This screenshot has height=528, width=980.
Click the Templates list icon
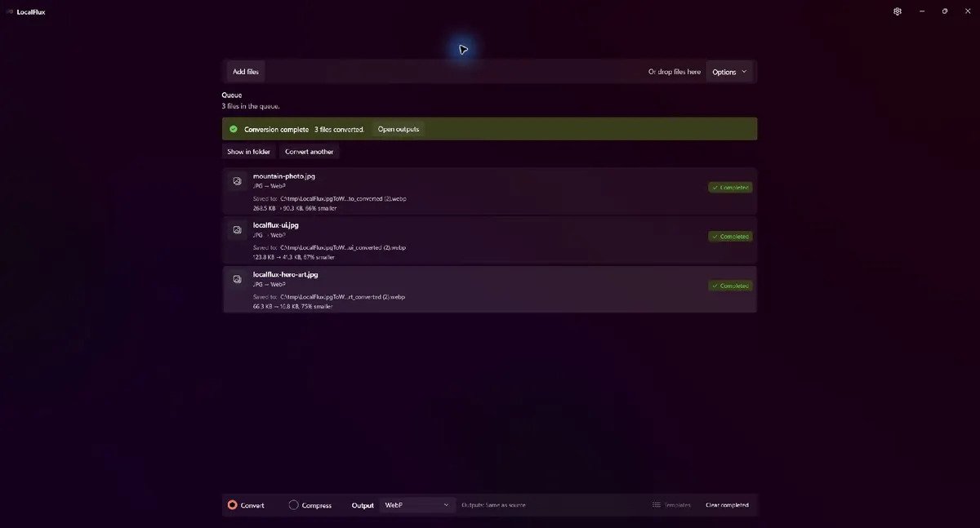(657, 505)
